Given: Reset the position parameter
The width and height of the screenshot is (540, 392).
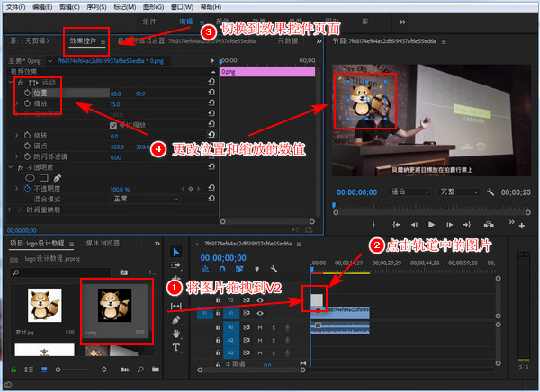Looking at the screenshot, I should [x=211, y=93].
